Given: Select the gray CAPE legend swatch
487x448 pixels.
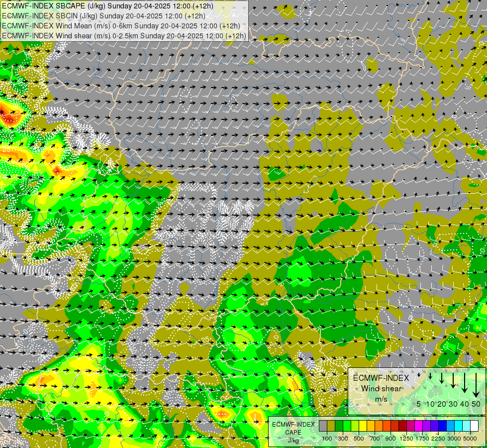Looking at the screenshot, I should 323,426.
